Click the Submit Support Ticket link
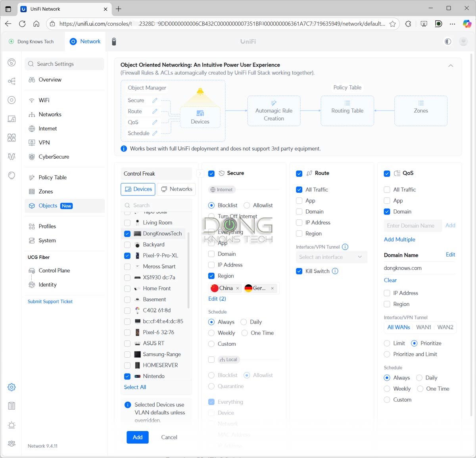Image resolution: width=476 pixels, height=458 pixels. pyautogui.click(x=50, y=302)
